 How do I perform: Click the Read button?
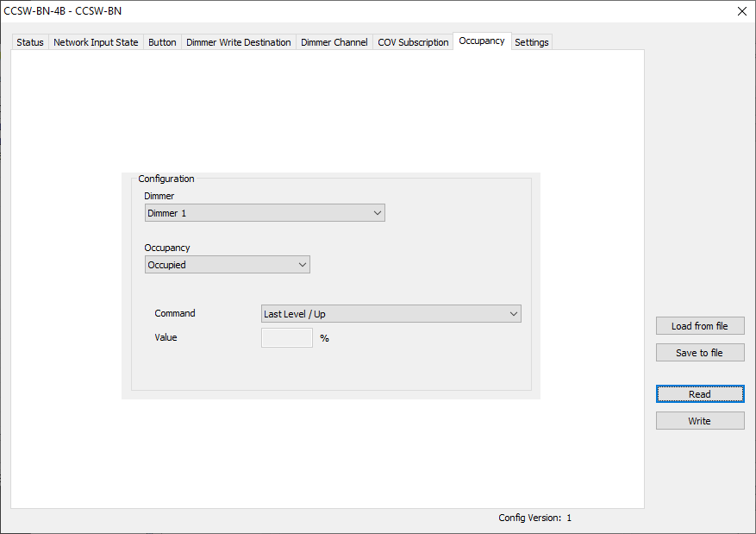click(700, 394)
